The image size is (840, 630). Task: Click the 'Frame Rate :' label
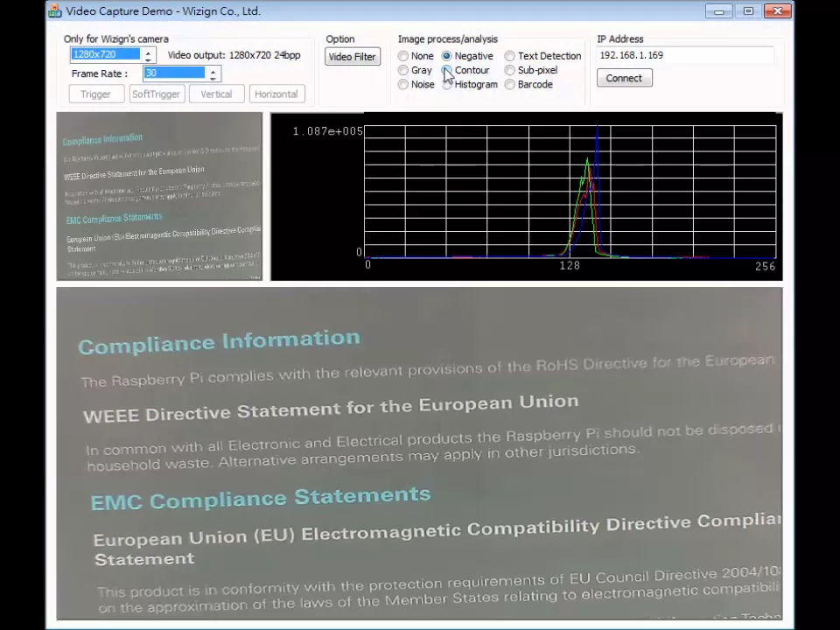click(100, 73)
